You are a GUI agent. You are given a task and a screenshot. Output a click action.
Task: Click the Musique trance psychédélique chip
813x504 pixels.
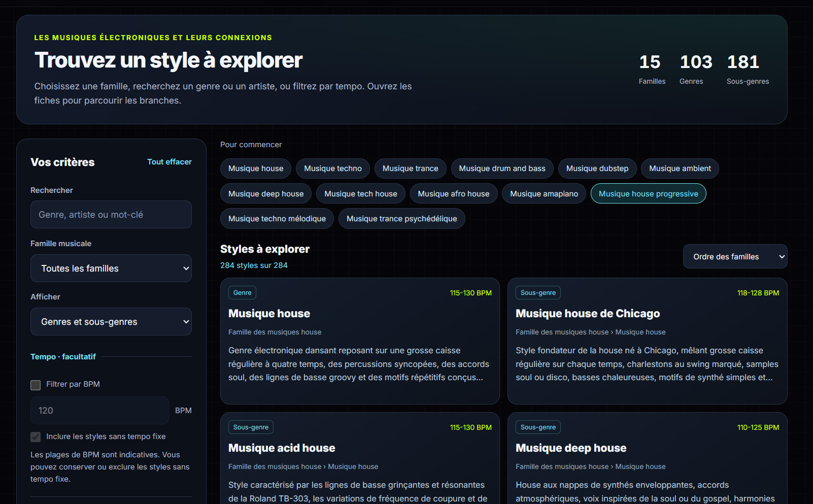tap(402, 219)
